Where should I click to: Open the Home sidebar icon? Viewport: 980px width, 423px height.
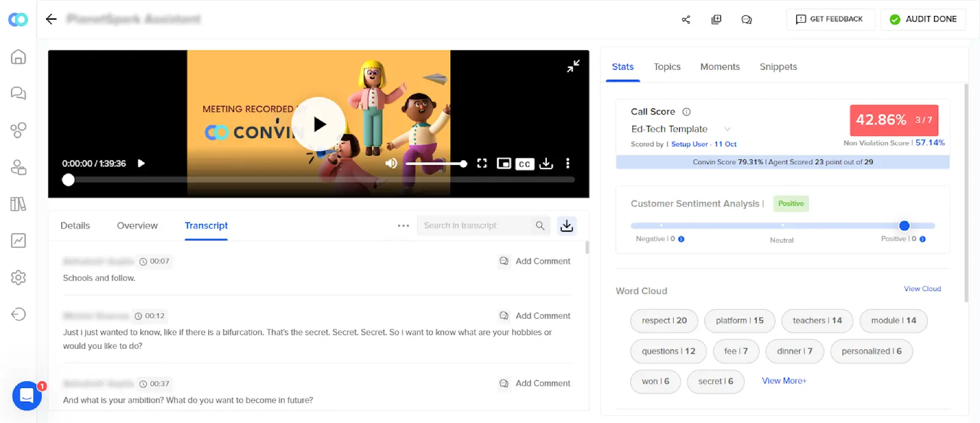pyautogui.click(x=18, y=56)
